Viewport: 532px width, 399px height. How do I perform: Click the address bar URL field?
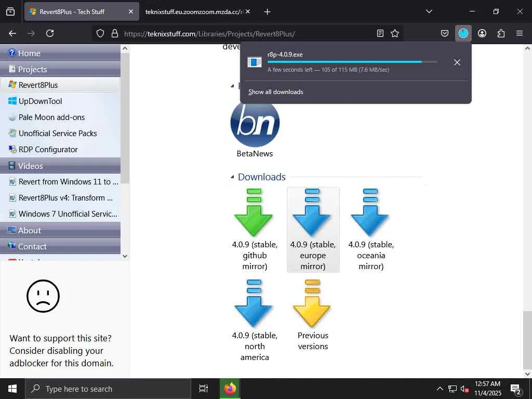tap(248, 34)
